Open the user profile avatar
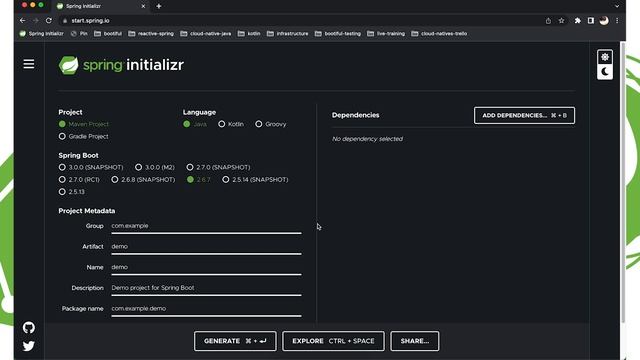The width and height of the screenshot is (640, 360). (x=604, y=21)
